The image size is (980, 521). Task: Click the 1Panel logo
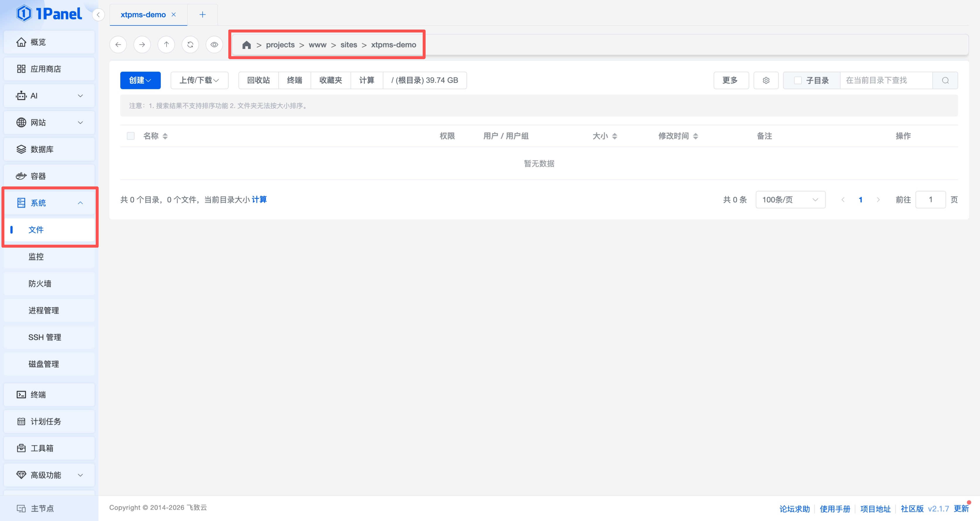pyautogui.click(x=49, y=14)
